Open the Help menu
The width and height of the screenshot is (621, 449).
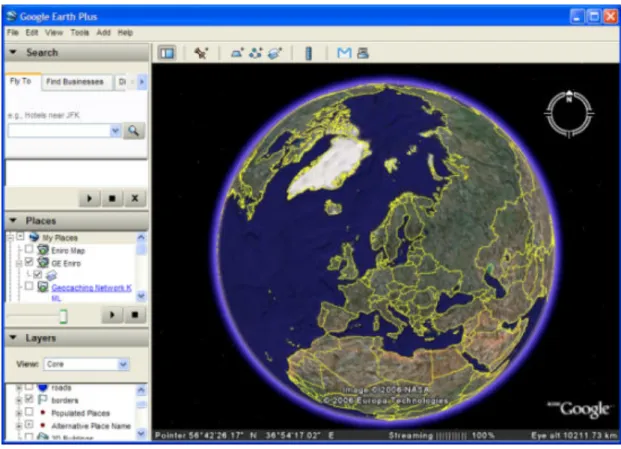[x=125, y=32]
